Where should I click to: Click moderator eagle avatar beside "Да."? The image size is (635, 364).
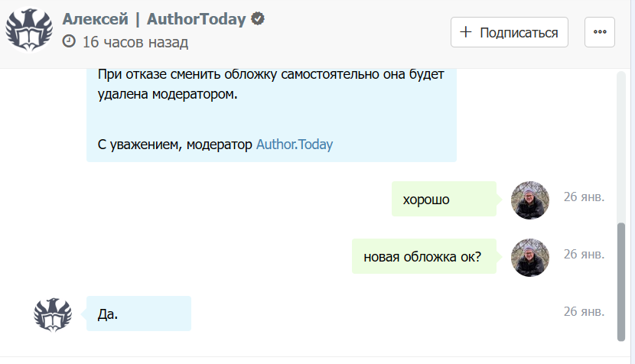click(x=53, y=314)
